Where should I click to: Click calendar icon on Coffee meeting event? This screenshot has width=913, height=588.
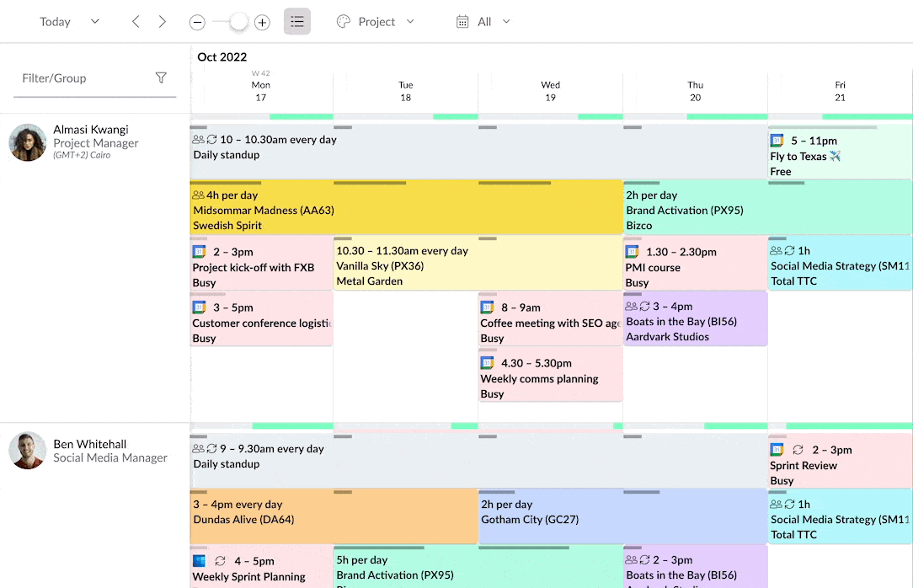click(488, 307)
